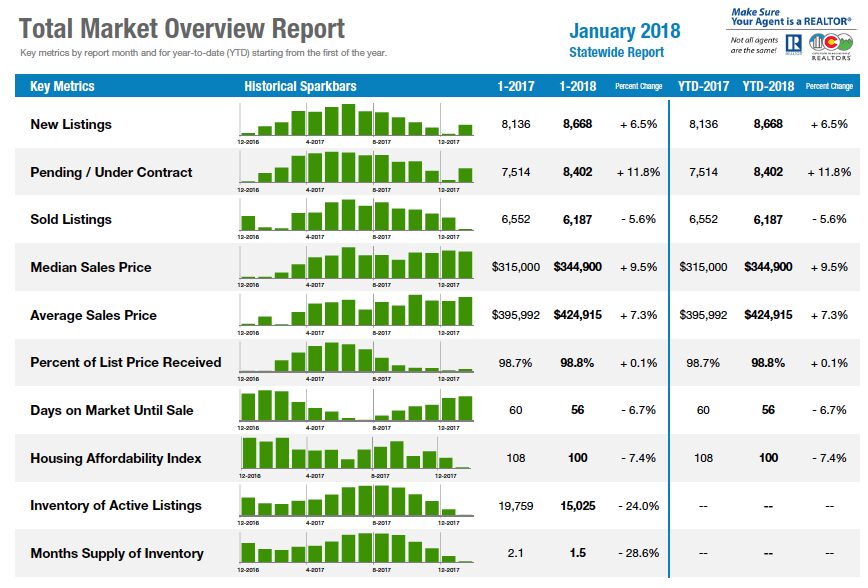The image size is (868, 588).
Task: Click the Percent of List Price Received label
Action: [x=126, y=362]
